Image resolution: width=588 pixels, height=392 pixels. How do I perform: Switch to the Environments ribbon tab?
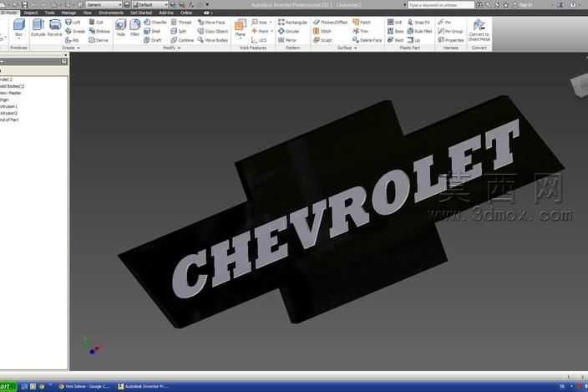click(111, 13)
